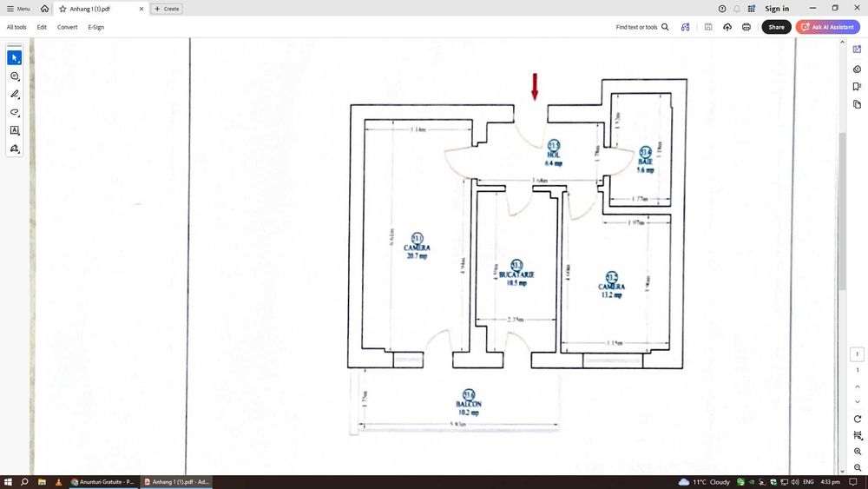868x489 pixels.
Task: Open the clock showing 4:33 pm
Action: coord(830,482)
